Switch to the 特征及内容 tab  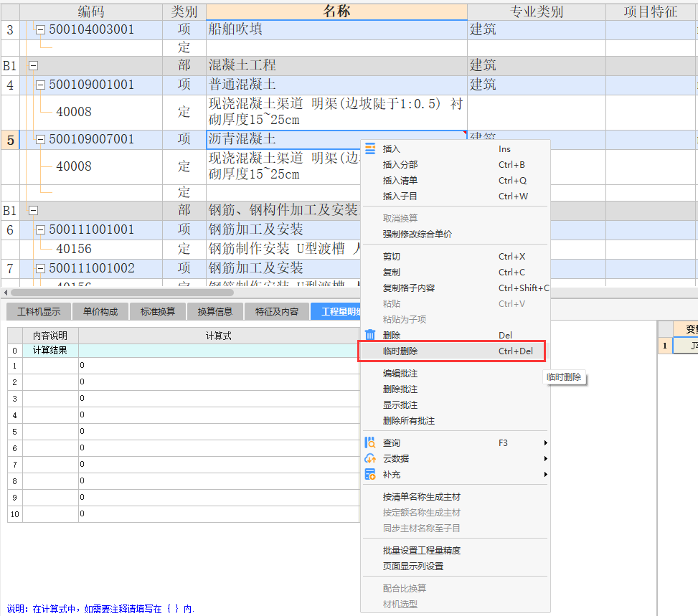276,311
